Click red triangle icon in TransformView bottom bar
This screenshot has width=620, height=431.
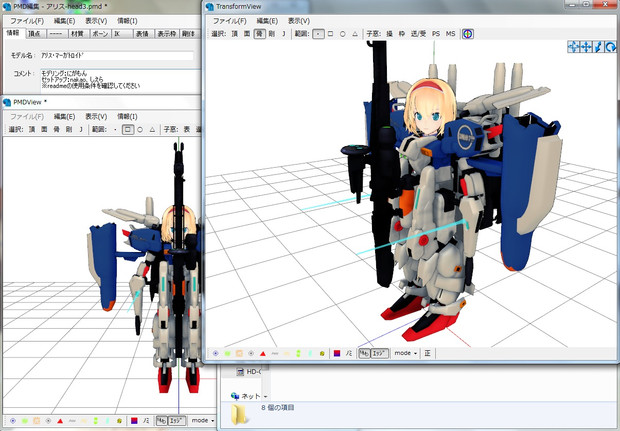pyautogui.click(x=263, y=353)
